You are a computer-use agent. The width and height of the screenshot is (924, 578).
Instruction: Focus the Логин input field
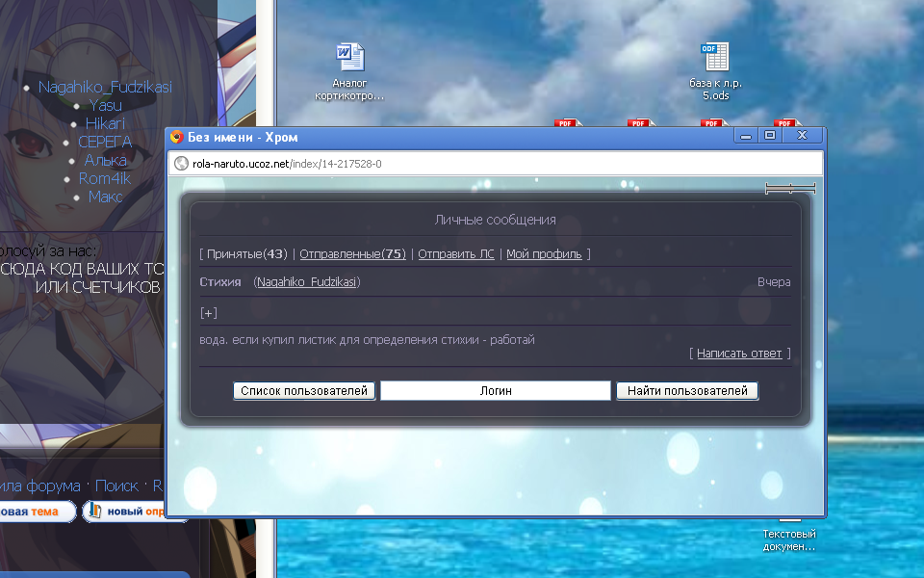496,390
